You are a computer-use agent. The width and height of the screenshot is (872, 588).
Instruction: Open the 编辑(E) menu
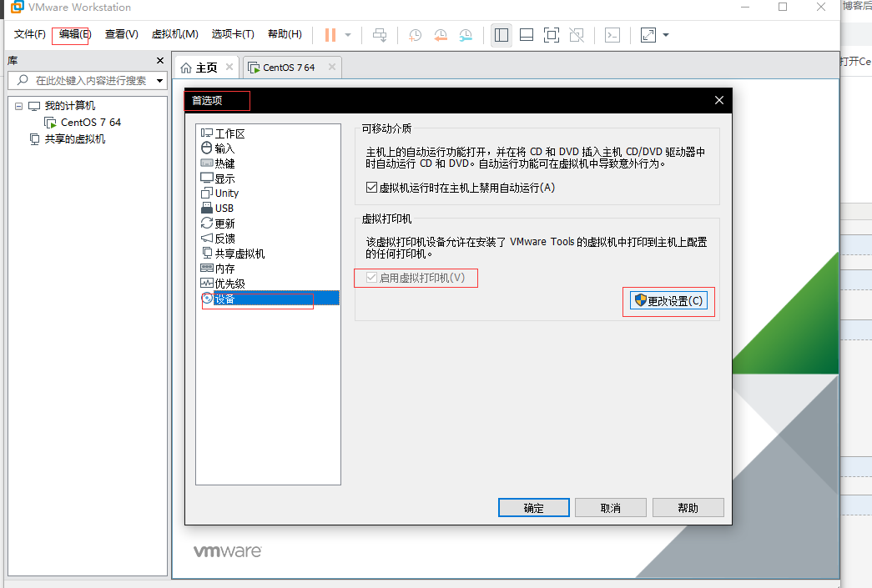(75, 34)
